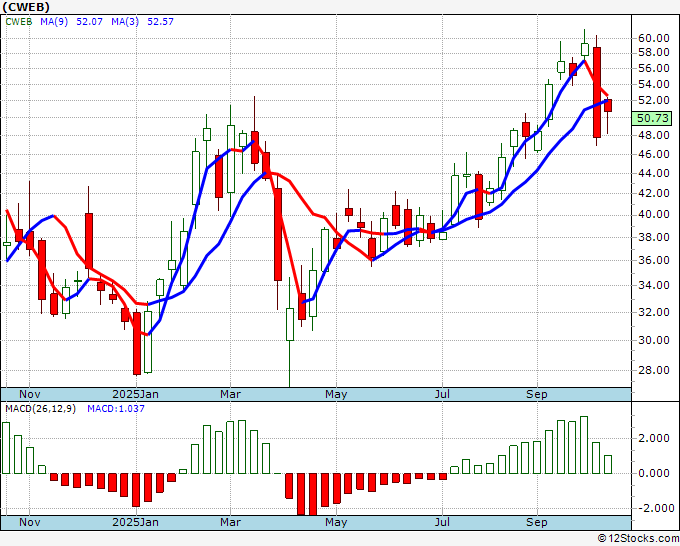Viewport: 680px width, 546px height.
Task: Click the tall red candle in late September
Action: tap(597, 92)
